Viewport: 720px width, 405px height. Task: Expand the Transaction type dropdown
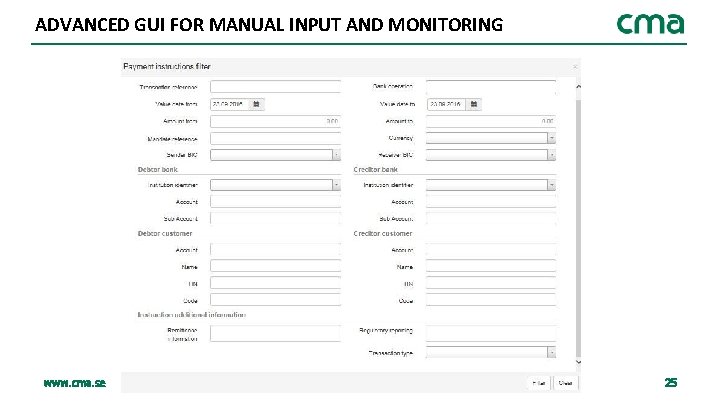pyautogui.click(x=551, y=352)
